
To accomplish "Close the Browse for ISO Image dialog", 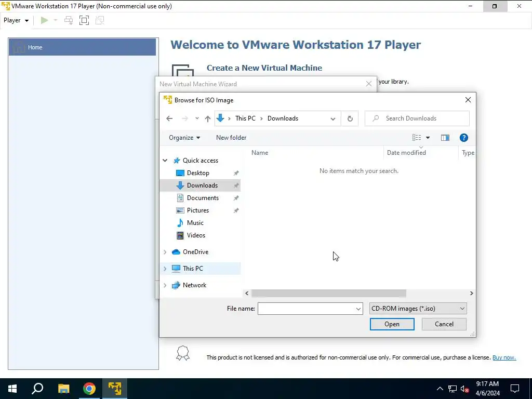I will tap(468, 100).
